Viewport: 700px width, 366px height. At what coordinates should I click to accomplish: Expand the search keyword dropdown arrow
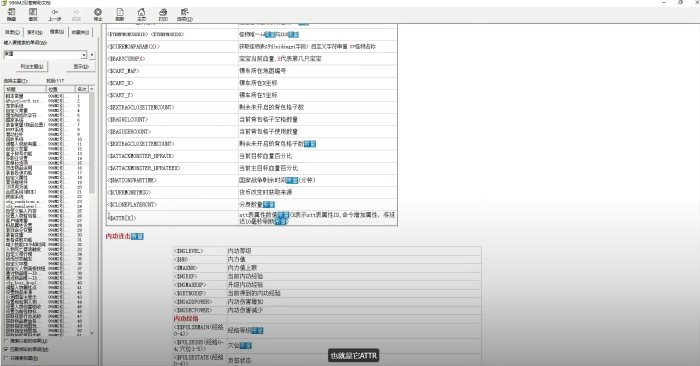[x=84, y=54]
